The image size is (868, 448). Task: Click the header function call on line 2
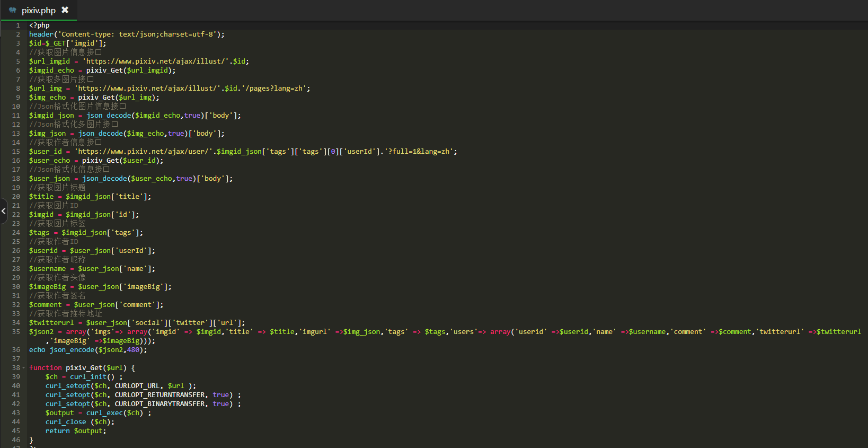(41, 34)
